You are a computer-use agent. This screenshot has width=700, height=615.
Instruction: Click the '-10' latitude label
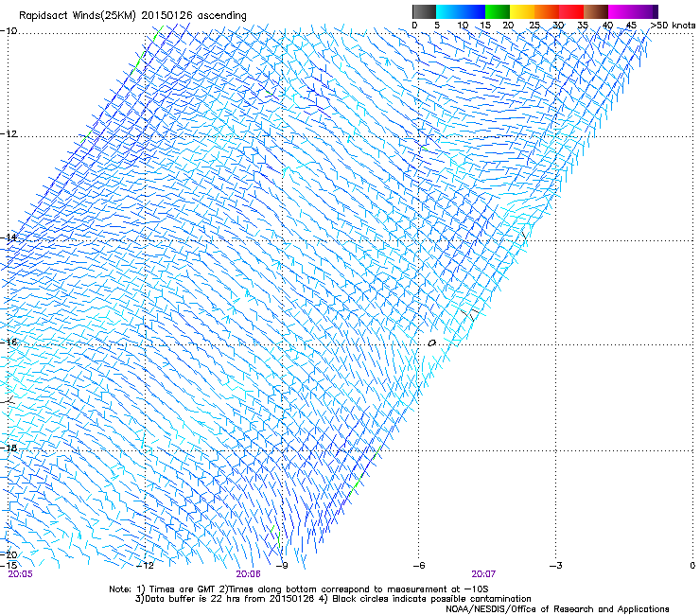click(9, 31)
